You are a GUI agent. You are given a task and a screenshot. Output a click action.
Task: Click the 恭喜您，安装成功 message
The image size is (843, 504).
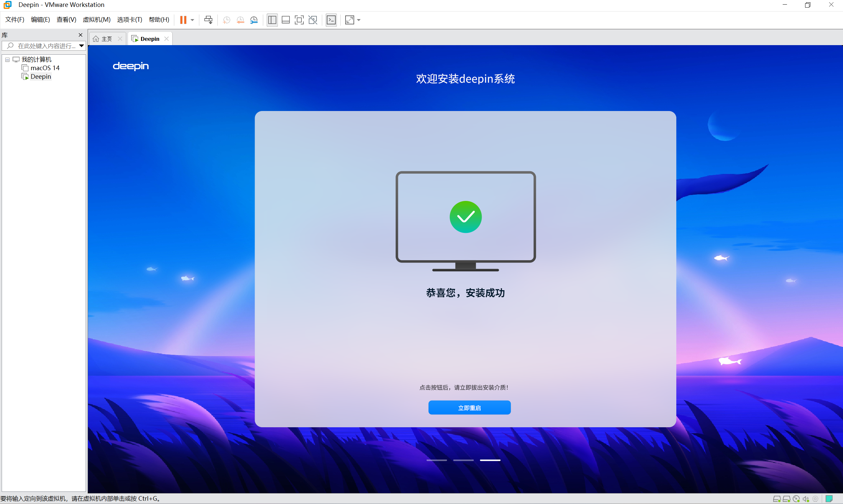coord(466,293)
